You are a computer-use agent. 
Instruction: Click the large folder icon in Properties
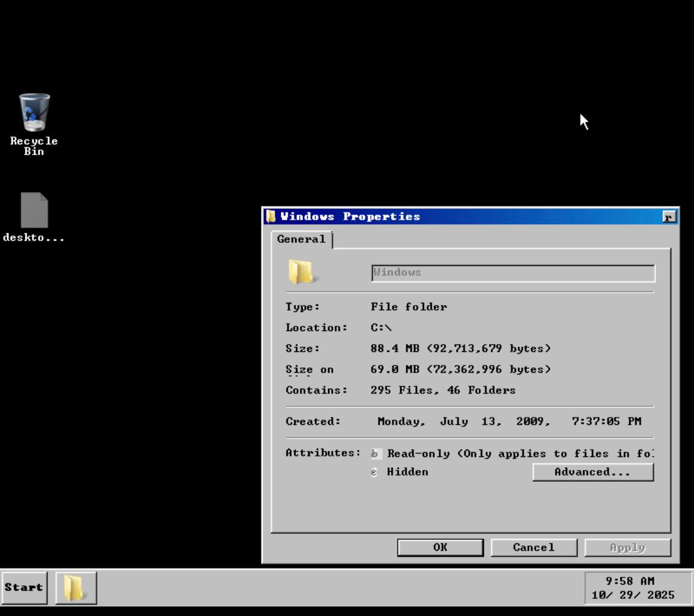301,272
